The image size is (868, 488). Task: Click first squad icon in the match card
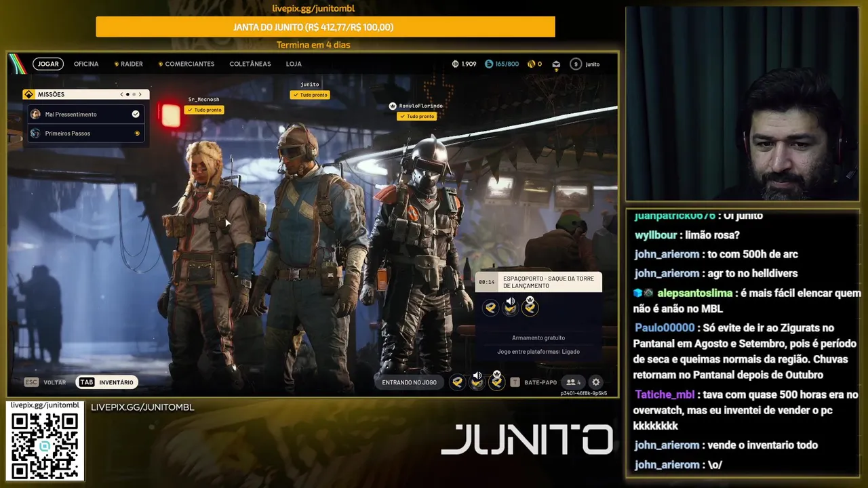[490, 308]
